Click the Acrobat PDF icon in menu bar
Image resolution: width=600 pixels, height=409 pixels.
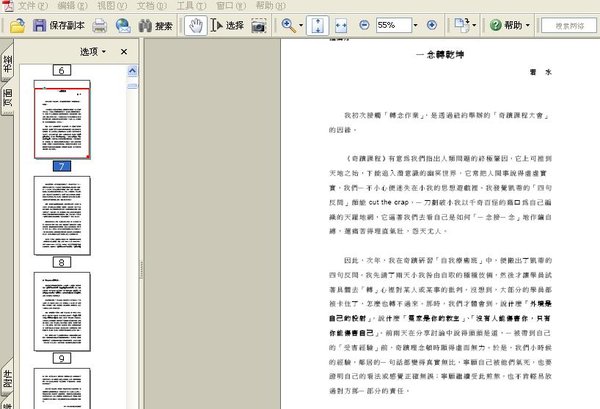tap(8, 6)
